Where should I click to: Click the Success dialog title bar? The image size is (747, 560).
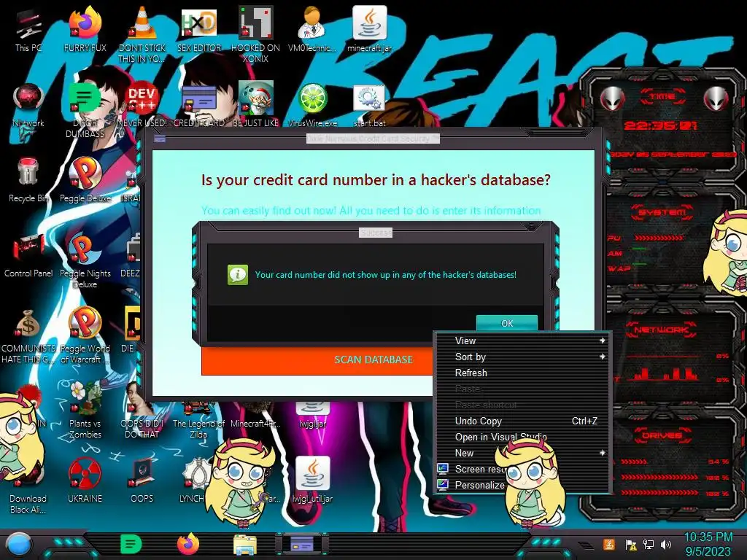[x=376, y=233]
